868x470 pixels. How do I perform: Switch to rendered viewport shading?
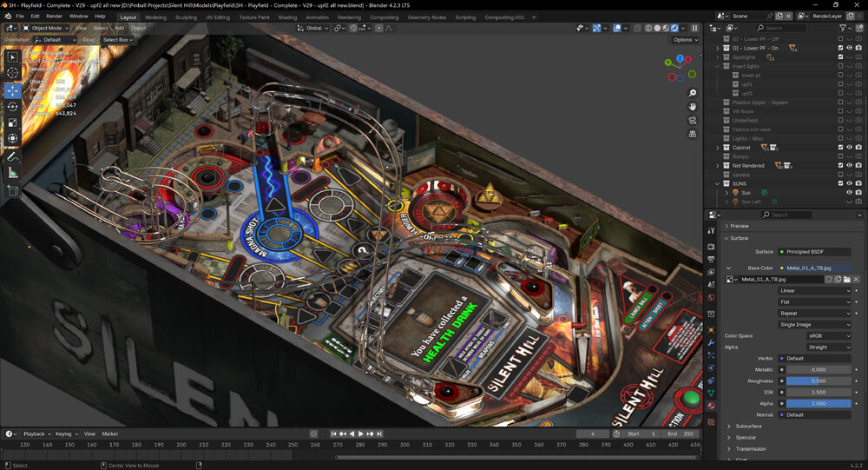(674, 28)
